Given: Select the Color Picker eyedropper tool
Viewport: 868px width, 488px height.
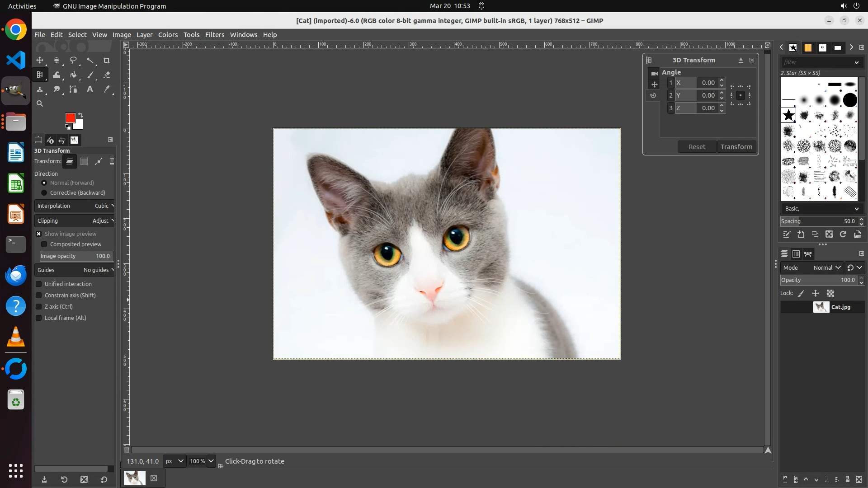Looking at the screenshot, I should tap(107, 89).
